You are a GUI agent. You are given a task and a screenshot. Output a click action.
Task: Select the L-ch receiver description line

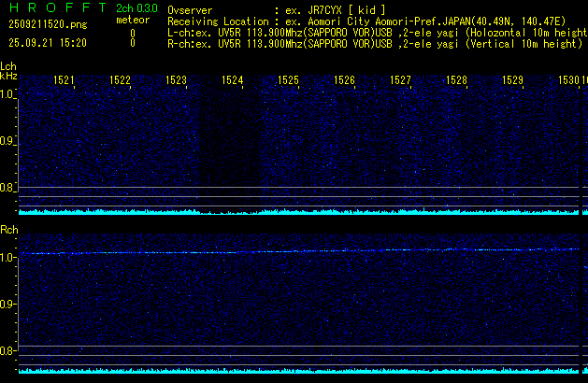374,32
